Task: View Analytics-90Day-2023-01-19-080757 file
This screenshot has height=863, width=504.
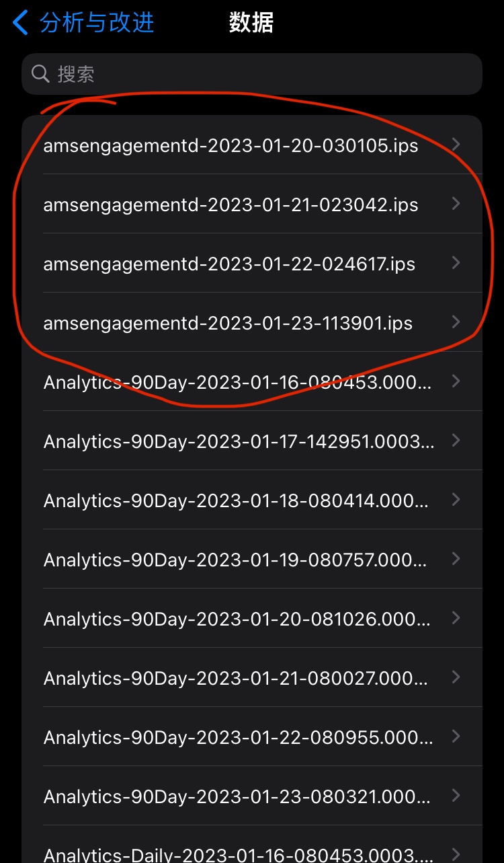Action: tap(235, 560)
